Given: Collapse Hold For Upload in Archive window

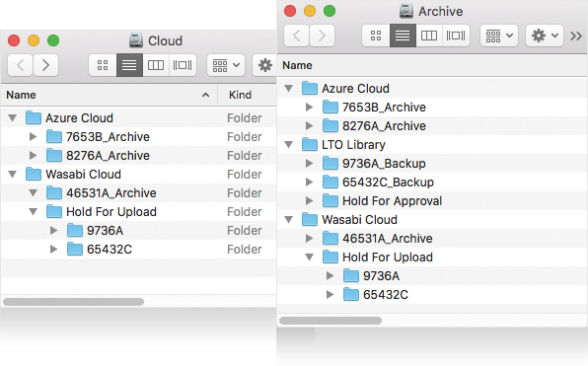Looking at the screenshot, I should [309, 257].
